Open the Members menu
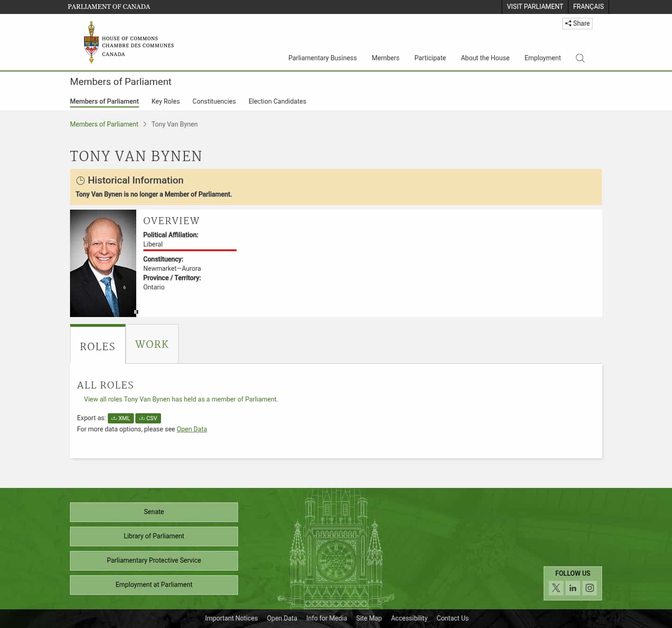 click(385, 58)
